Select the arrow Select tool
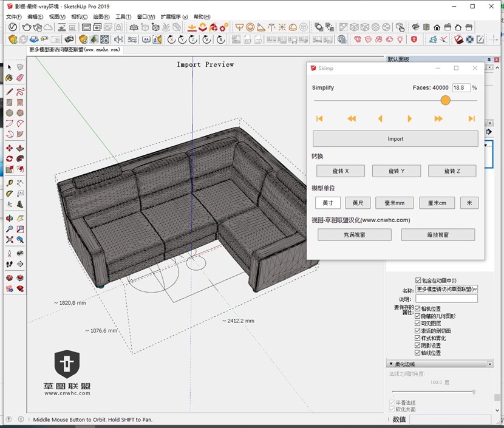Screen dimensions: 504x428 [9, 67]
